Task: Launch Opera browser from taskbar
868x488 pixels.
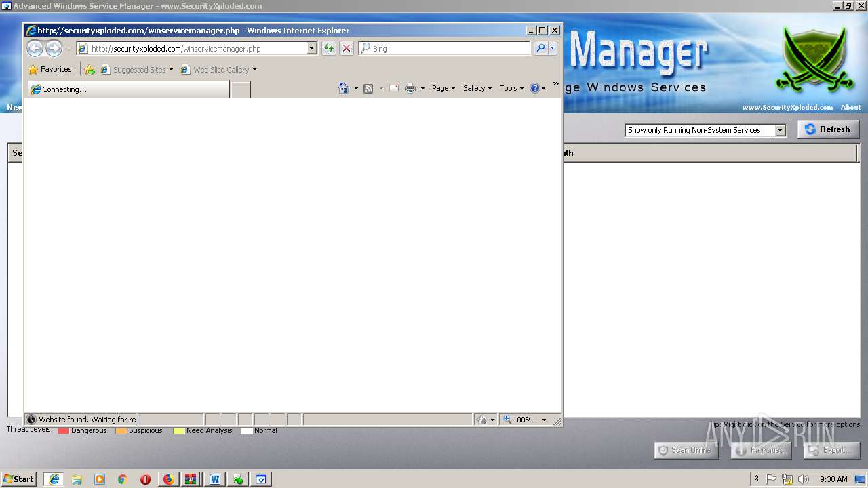Action: click(145, 479)
